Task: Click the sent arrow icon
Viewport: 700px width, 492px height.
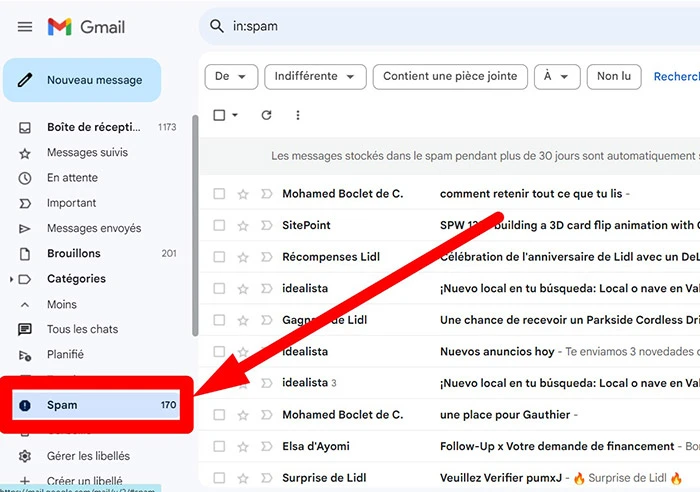Action: pos(25,229)
